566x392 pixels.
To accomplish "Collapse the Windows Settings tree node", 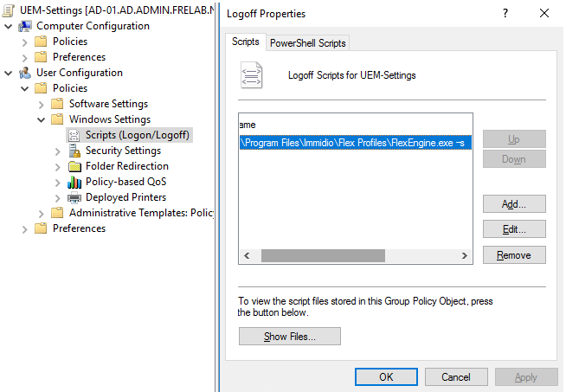I will (x=42, y=119).
